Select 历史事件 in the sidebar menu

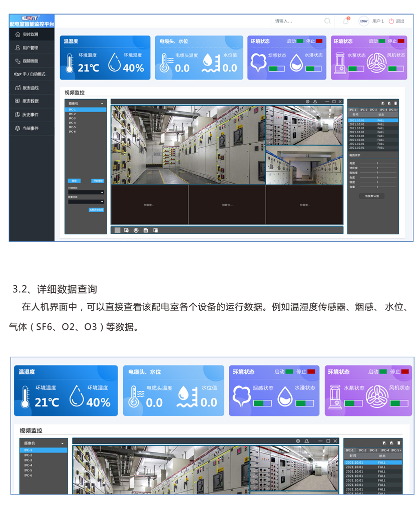[x=30, y=115]
